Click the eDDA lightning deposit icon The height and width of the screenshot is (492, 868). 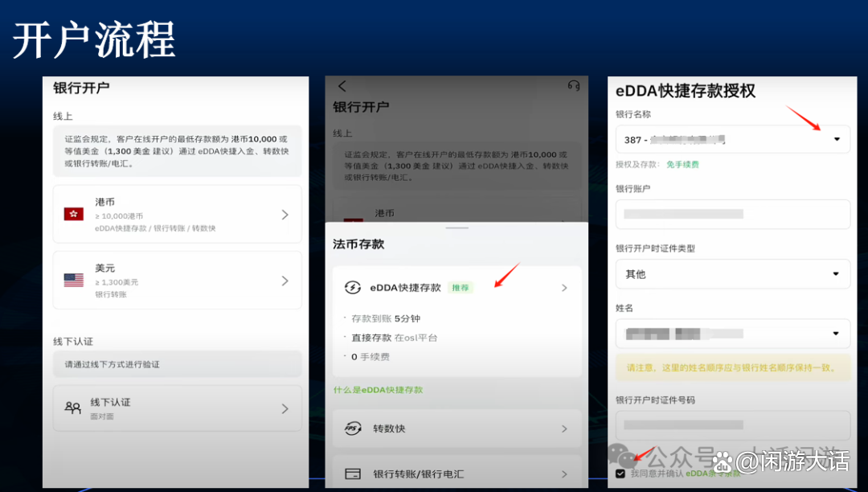coord(353,287)
